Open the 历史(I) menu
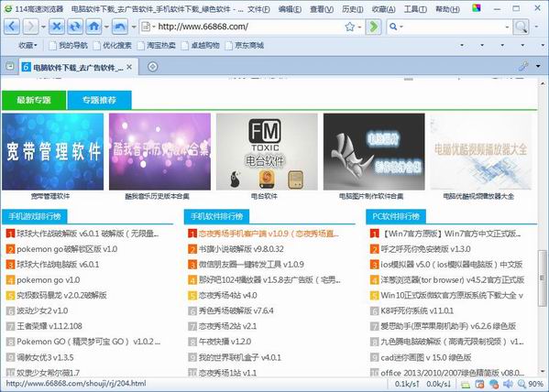This screenshot has width=549, height=392. [352, 9]
